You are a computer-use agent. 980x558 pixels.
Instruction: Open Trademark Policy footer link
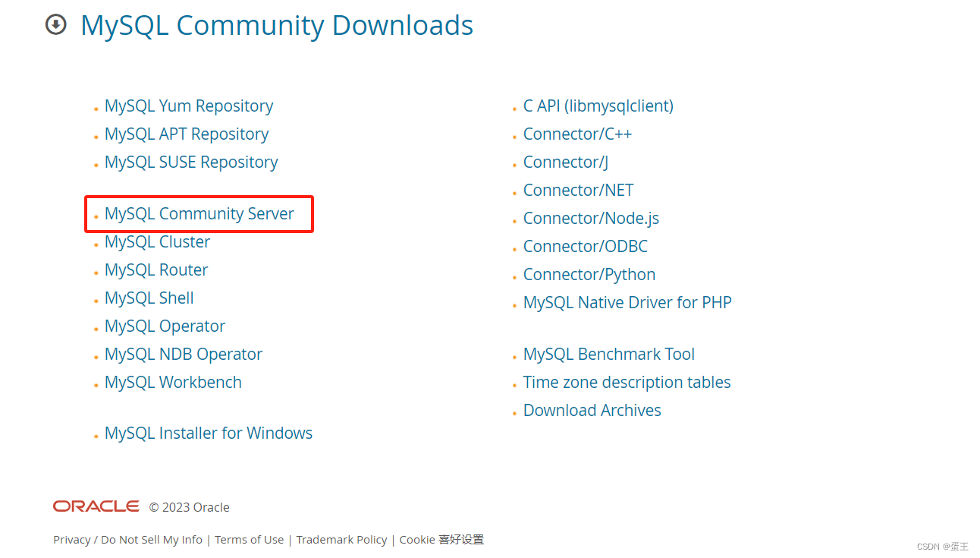click(341, 540)
